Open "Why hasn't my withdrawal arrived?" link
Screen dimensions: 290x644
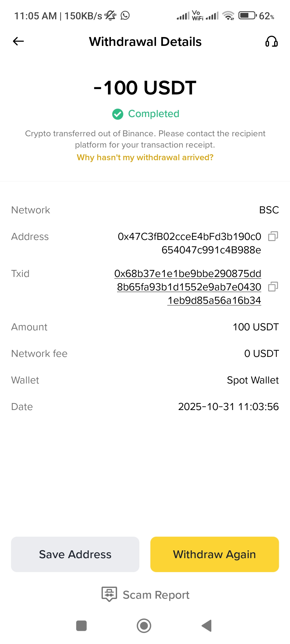click(145, 157)
